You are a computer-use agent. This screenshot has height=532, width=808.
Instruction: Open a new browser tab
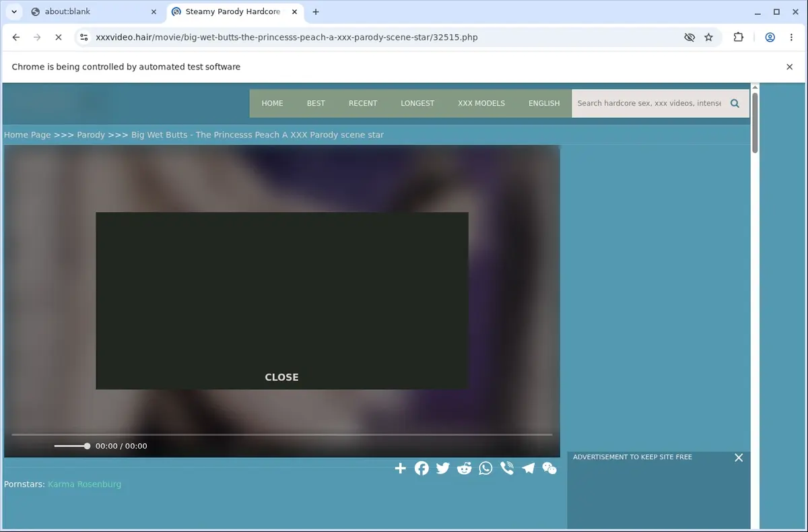pos(316,11)
